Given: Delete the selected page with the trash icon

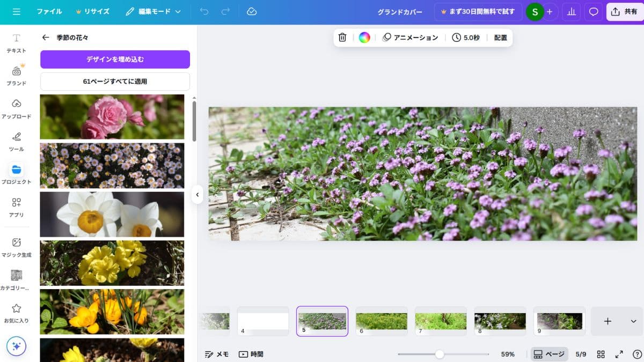Looking at the screenshot, I should click(342, 38).
